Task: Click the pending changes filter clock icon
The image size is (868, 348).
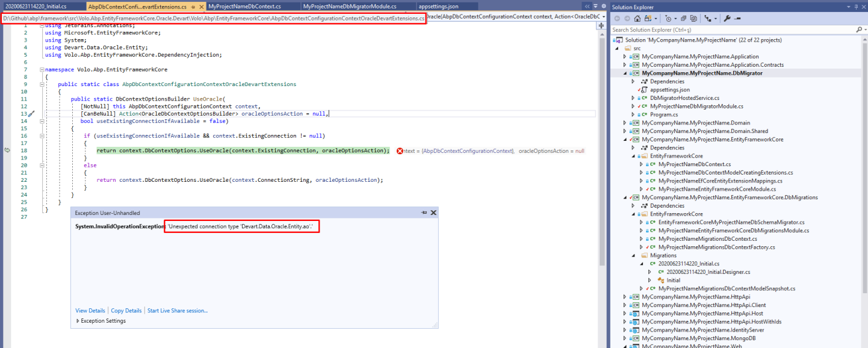Action: tap(668, 18)
